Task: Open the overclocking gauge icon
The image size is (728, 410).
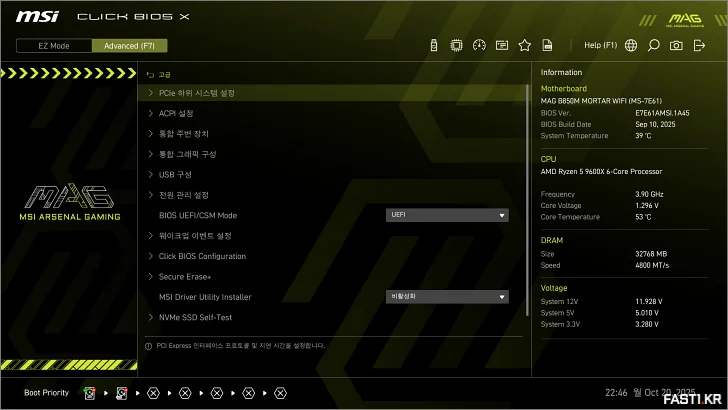Action: (479, 46)
